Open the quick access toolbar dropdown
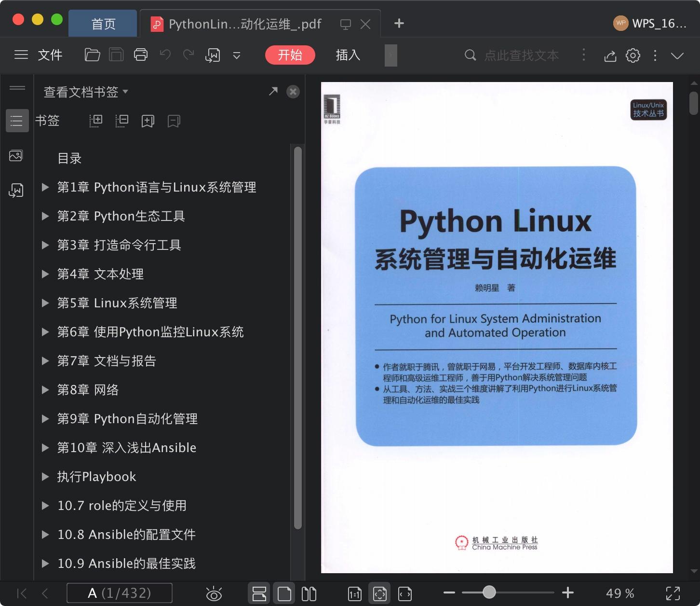The height and width of the screenshot is (606, 700). coord(237,56)
